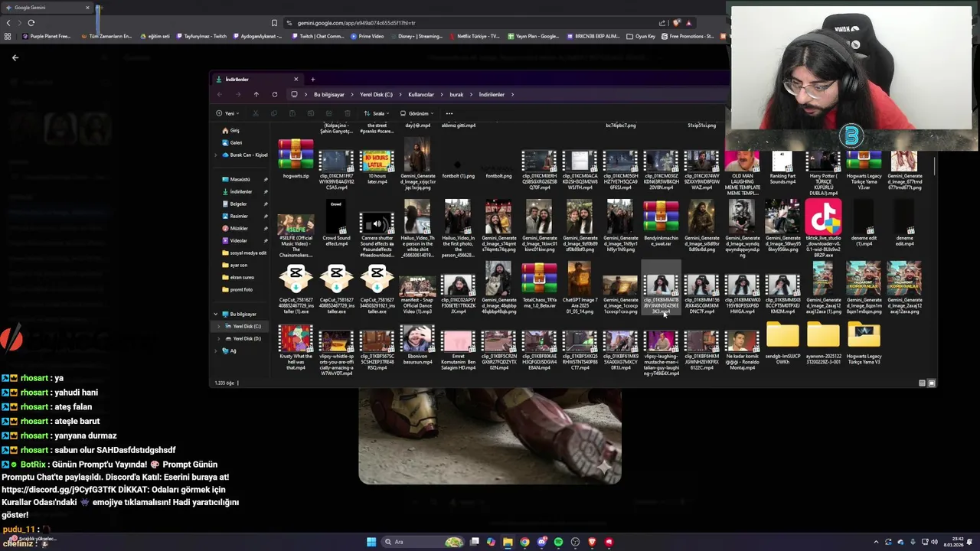The height and width of the screenshot is (551, 980).
Task: Switch to details view icon in status bar
Action: [x=922, y=383]
